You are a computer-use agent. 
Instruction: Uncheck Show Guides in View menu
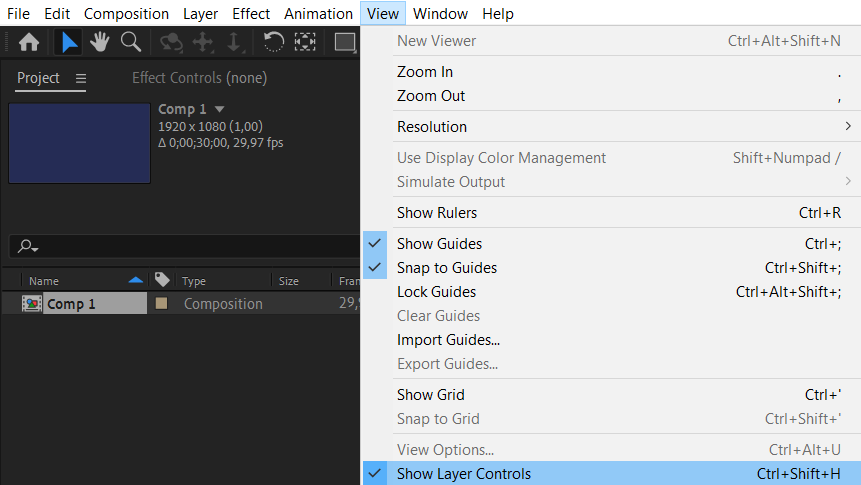[439, 244]
